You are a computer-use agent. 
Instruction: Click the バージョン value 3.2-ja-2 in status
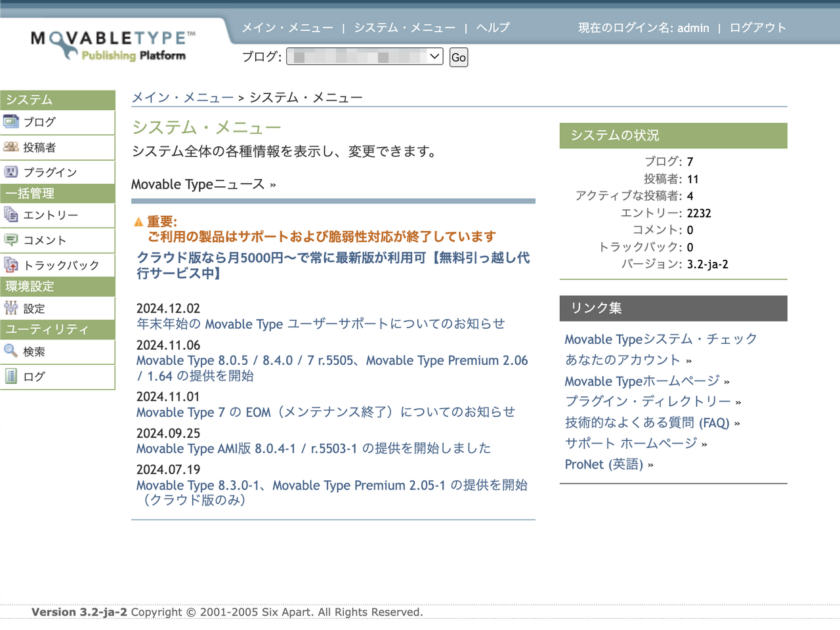707,264
